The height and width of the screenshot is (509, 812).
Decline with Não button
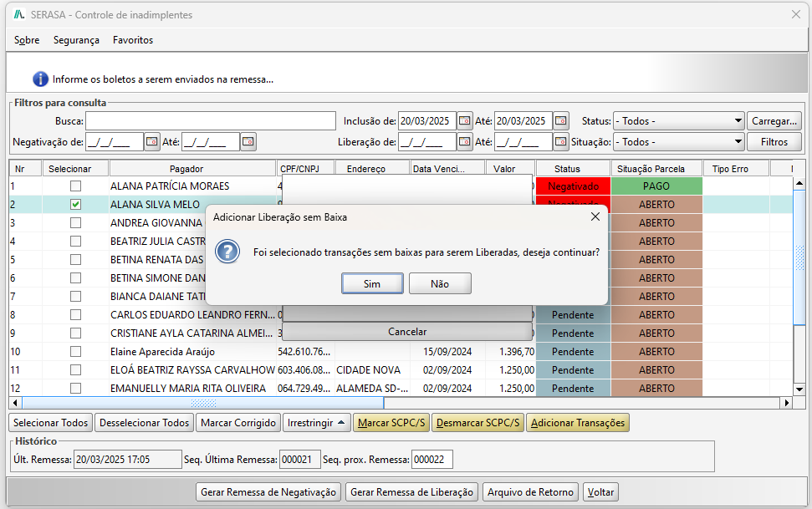440,284
